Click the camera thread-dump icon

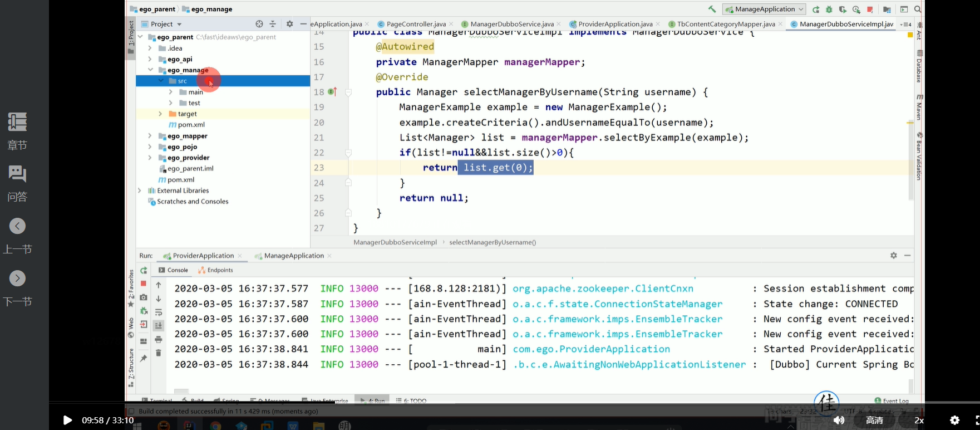(x=144, y=297)
